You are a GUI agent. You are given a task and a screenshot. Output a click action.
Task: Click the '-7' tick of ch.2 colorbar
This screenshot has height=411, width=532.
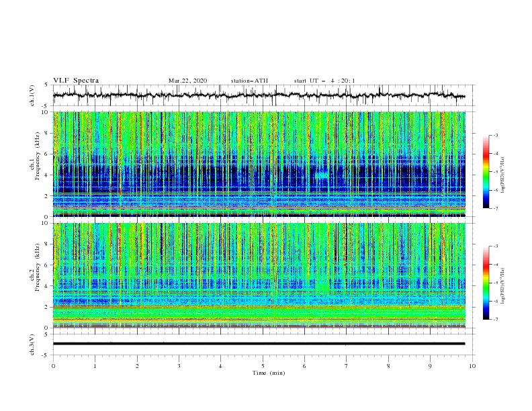(x=496, y=320)
